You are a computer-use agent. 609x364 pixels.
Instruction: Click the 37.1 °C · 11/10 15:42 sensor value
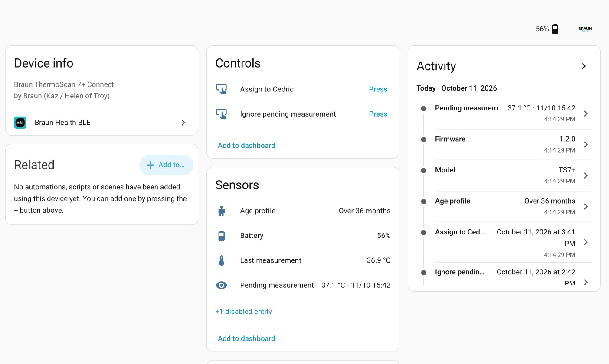[x=356, y=285]
